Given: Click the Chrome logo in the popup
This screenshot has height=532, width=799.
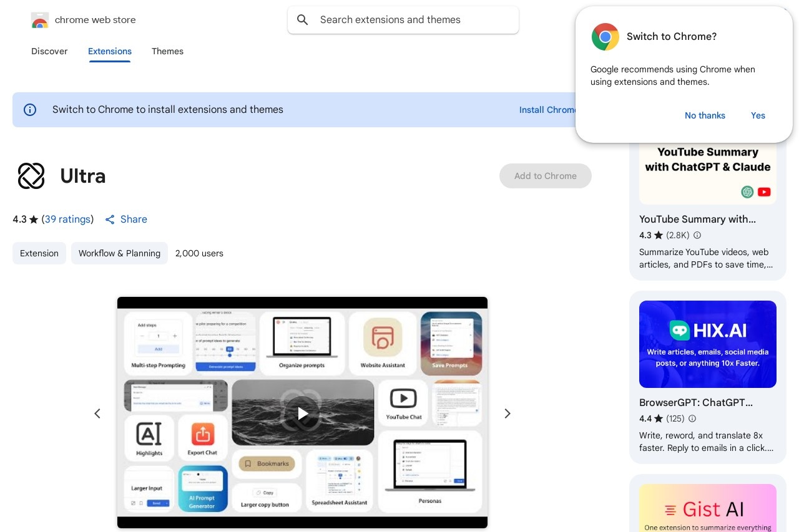Looking at the screenshot, I should [605, 37].
